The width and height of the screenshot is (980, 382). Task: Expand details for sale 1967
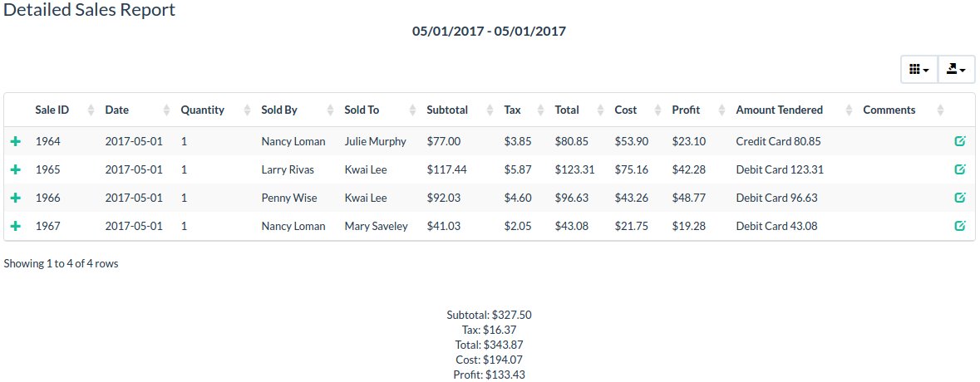tap(14, 226)
